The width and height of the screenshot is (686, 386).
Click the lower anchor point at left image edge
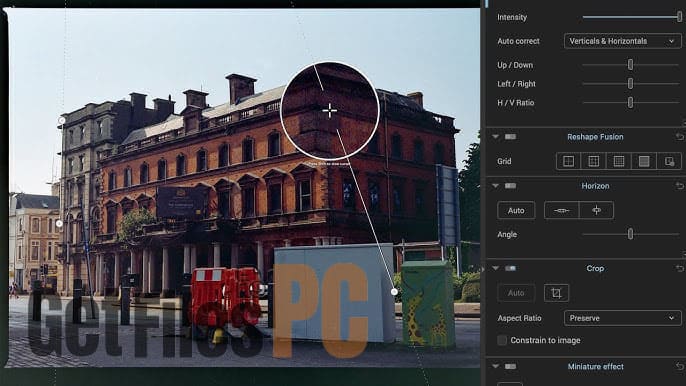click(59, 224)
